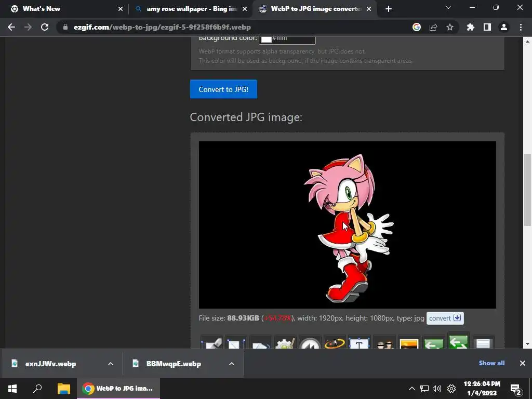Viewport: 532px width, 399px height.
Task: Open the Chrome three-dot menu
Action: tap(521, 27)
